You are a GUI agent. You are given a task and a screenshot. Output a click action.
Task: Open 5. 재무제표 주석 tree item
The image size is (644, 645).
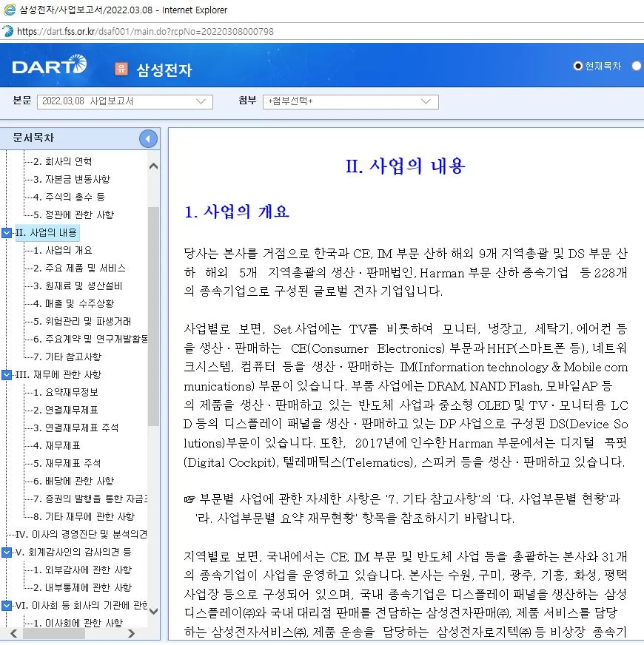coord(67,463)
